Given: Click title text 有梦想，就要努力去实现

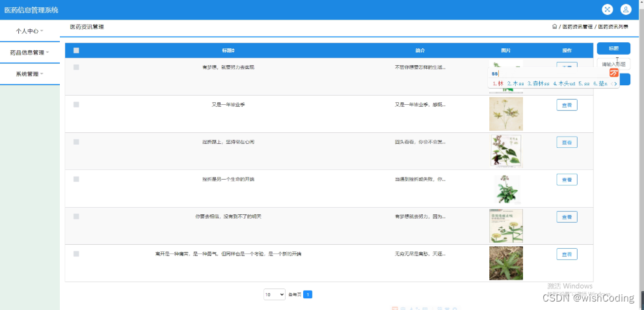Looking at the screenshot, I should tap(228, 67).
